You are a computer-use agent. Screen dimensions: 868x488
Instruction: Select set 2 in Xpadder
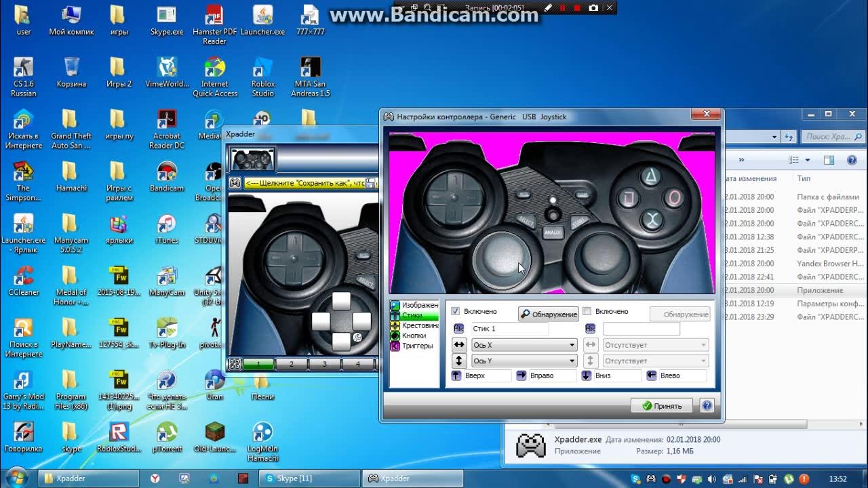(292, 364)
